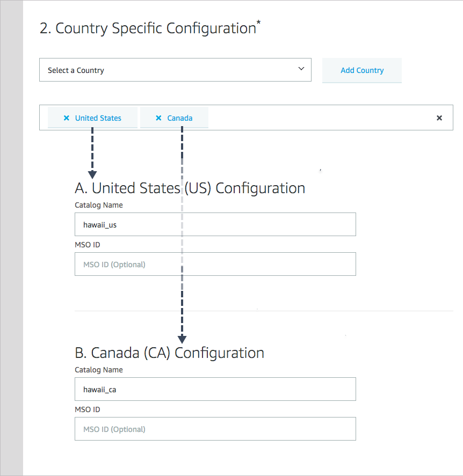463x476 pixels.
Task: Click the MSO ID field under Canada
Action: tap(215, 429)
